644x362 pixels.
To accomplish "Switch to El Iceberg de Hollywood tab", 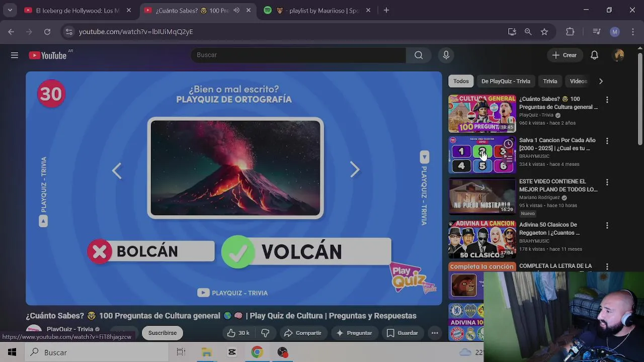I will coord(72,10).
